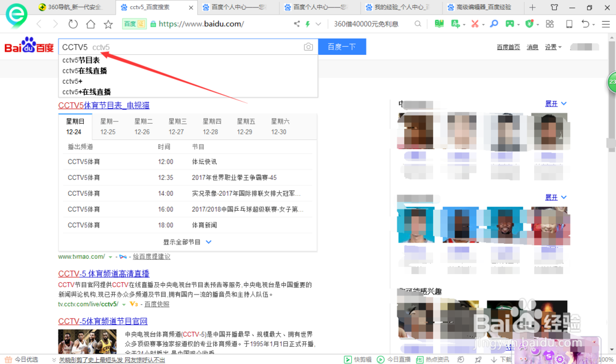Click the NBA players result thumbnail
Image resolution: width=616 pixels, height=364 pixels.
coord(87,342)
